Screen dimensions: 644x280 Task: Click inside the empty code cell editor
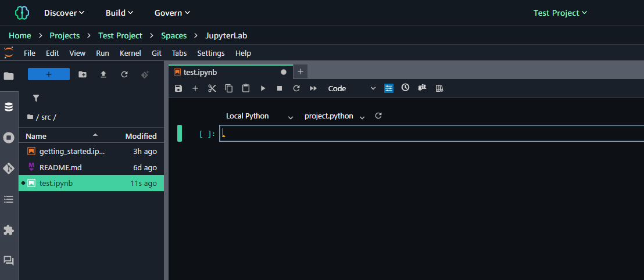coord(431,134)
